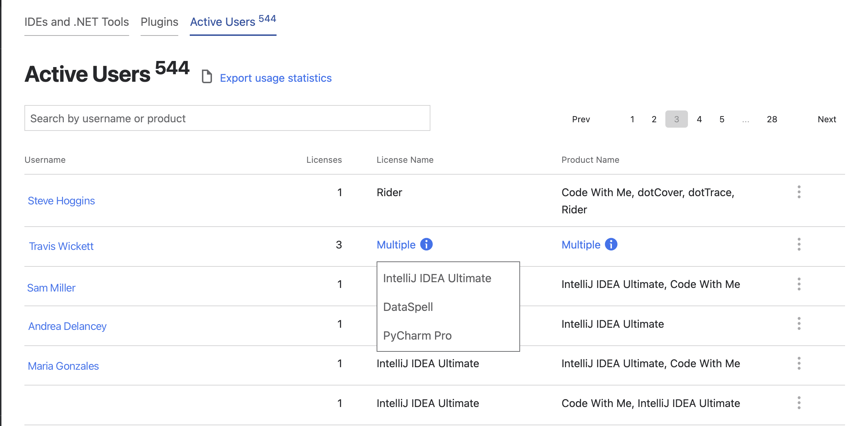Click Export usage statistics link
This screenshot has width=868, height=426.
point(275,78)
